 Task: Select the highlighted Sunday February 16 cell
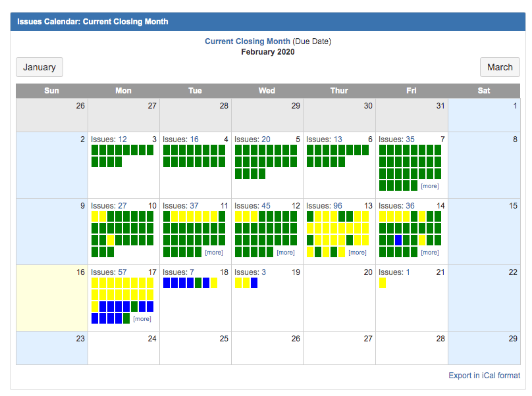click(52, 298)
